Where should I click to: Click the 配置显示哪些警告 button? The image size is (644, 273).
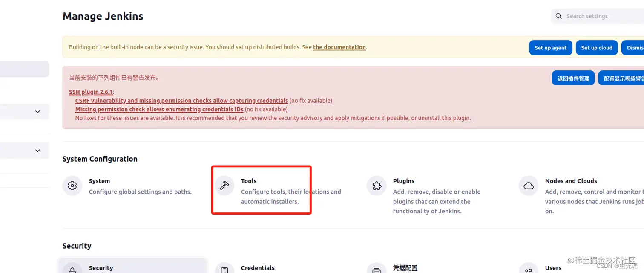[x=621, y=78]
